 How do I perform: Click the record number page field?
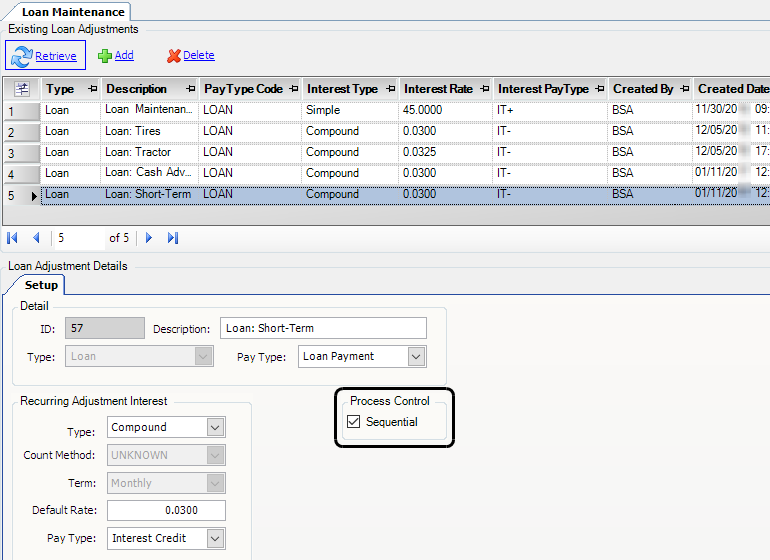[x=78, y=238]
